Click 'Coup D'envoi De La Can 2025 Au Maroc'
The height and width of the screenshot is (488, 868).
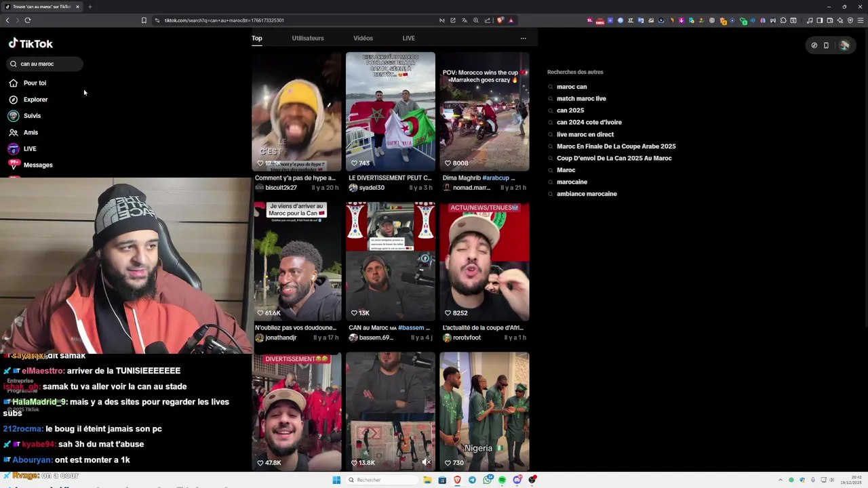point(614,158)
